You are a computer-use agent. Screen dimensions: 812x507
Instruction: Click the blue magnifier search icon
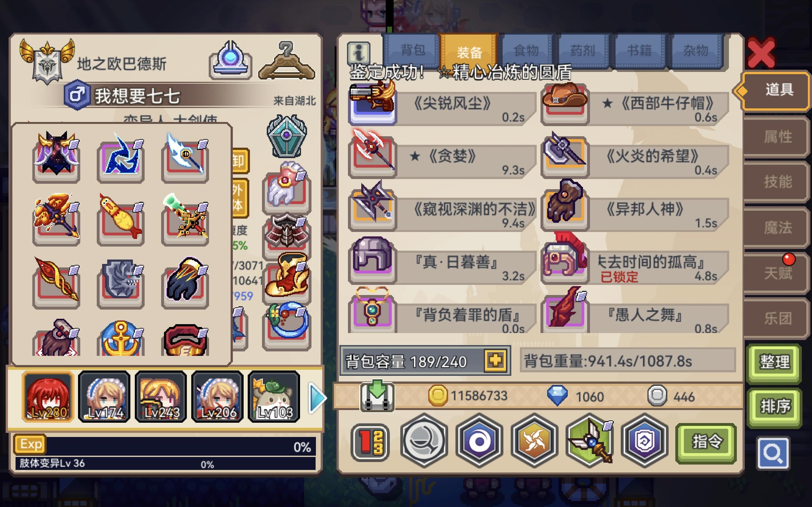point(773,453)
